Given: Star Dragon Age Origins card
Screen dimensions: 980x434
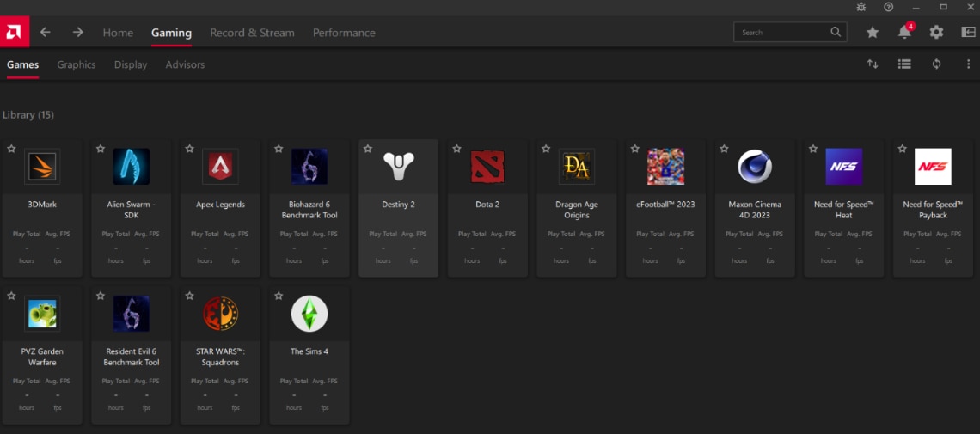Looking at the screenshot, I should (x=546, y=149).
